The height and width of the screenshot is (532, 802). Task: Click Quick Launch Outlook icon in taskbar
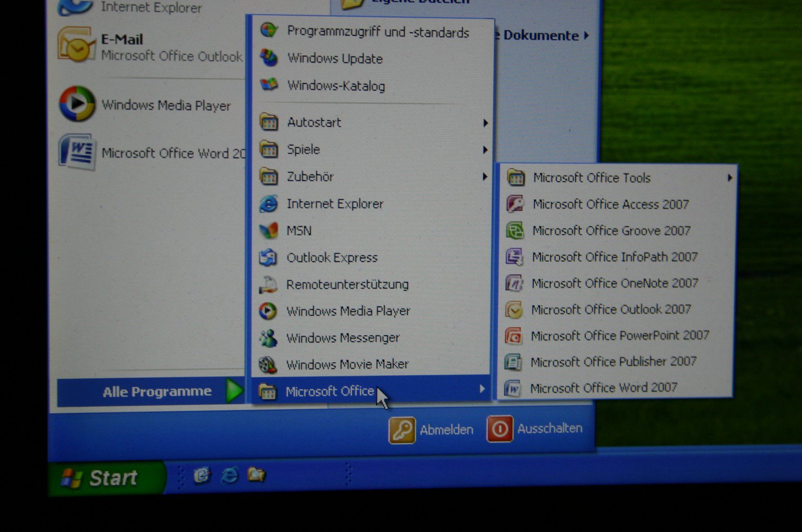(202, 476)
